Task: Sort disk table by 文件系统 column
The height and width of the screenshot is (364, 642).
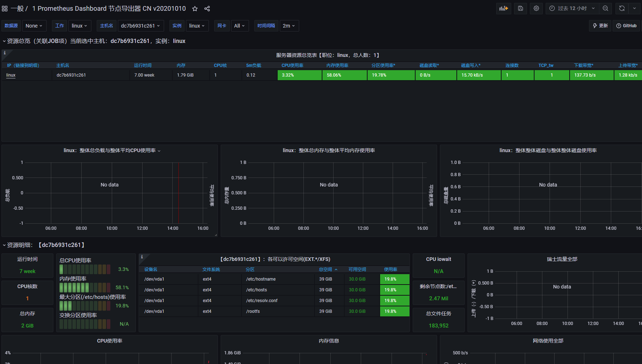Action: tap(211, 270)
